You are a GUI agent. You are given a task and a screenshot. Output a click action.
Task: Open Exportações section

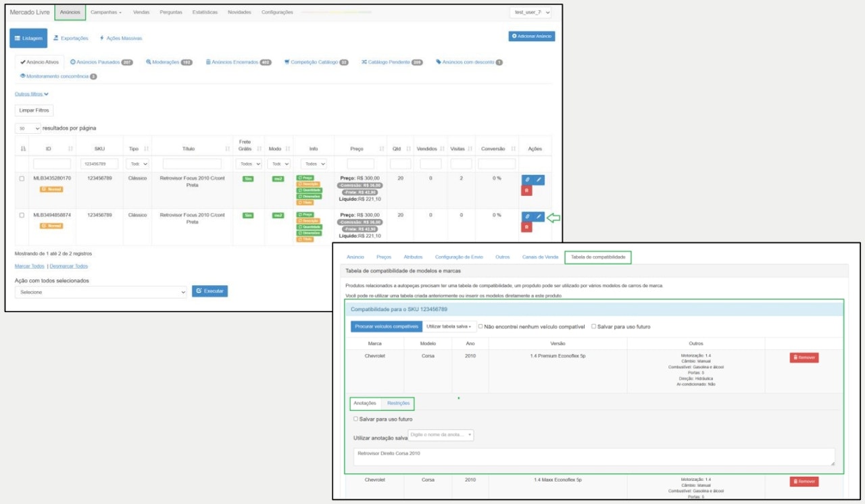tap(71, 39)
